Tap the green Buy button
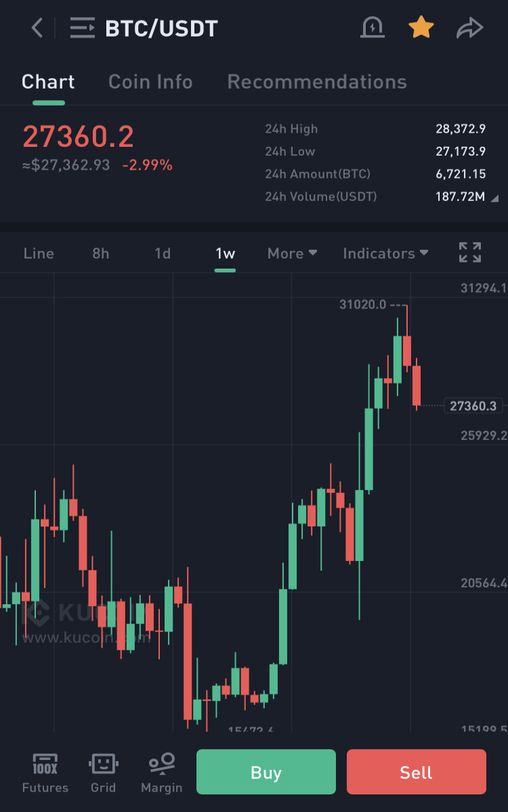Image resolution: width=508 pixels, height=812 pixels. click(x=266, y=772)
